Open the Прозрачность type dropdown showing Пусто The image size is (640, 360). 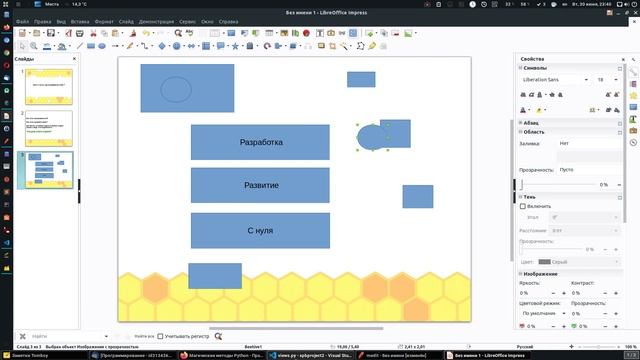click(589, 169)
